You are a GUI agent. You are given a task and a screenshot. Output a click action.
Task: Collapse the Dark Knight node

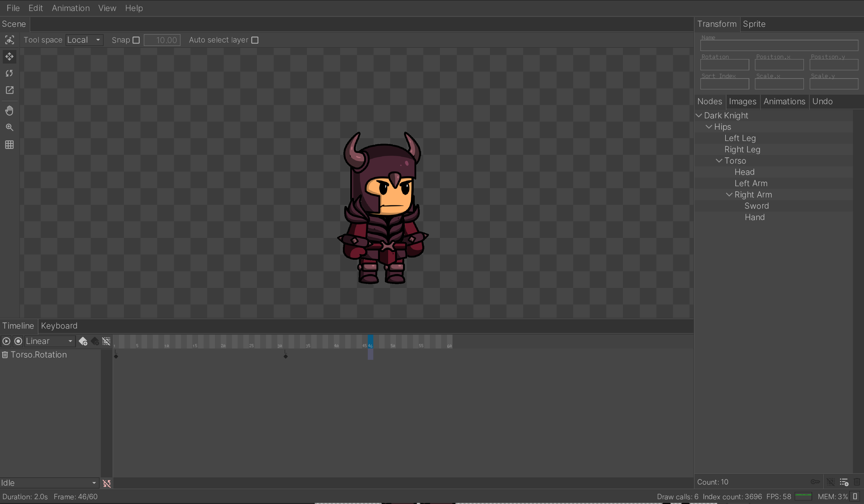(x=698, y=116)
